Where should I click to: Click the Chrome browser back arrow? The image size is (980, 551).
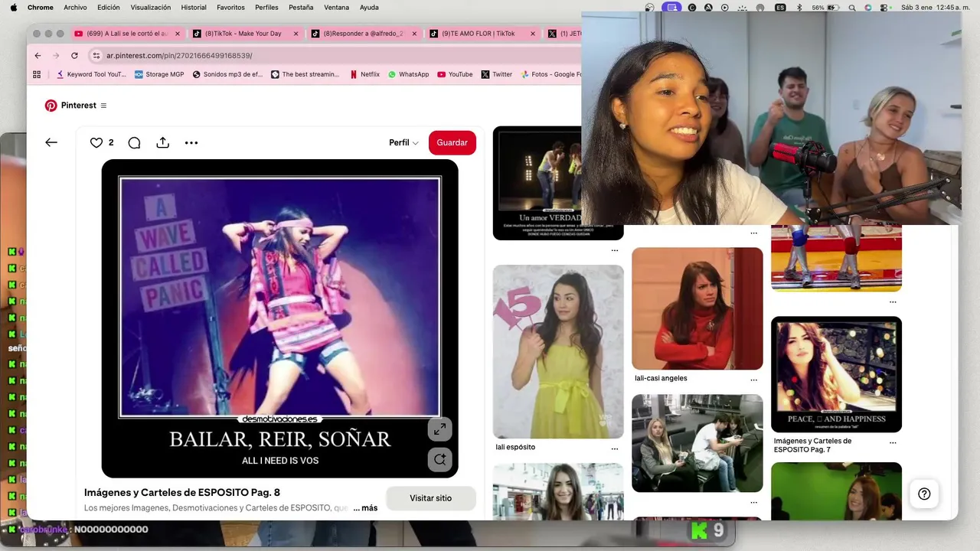click(x=38, y=55)
